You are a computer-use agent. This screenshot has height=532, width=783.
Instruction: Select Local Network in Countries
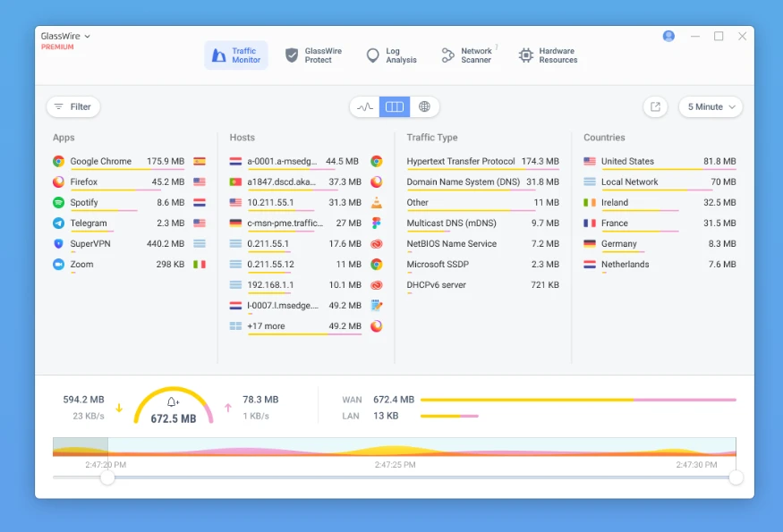(x=660, y=182)
